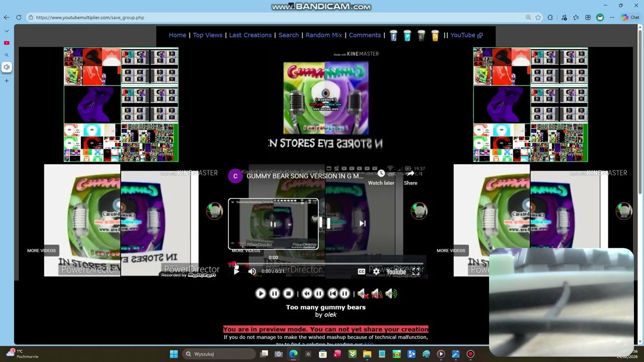Open the Windows Start menu
Image resolution: width=644 pixels, height=362 pixels.
pyautogui.click(x=174, y=354)
